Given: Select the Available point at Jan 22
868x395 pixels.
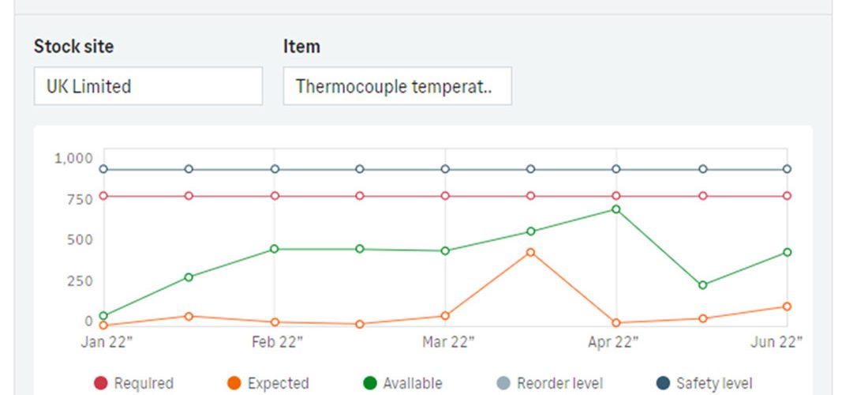Looking at the screenshot, I should coord(103,316).
